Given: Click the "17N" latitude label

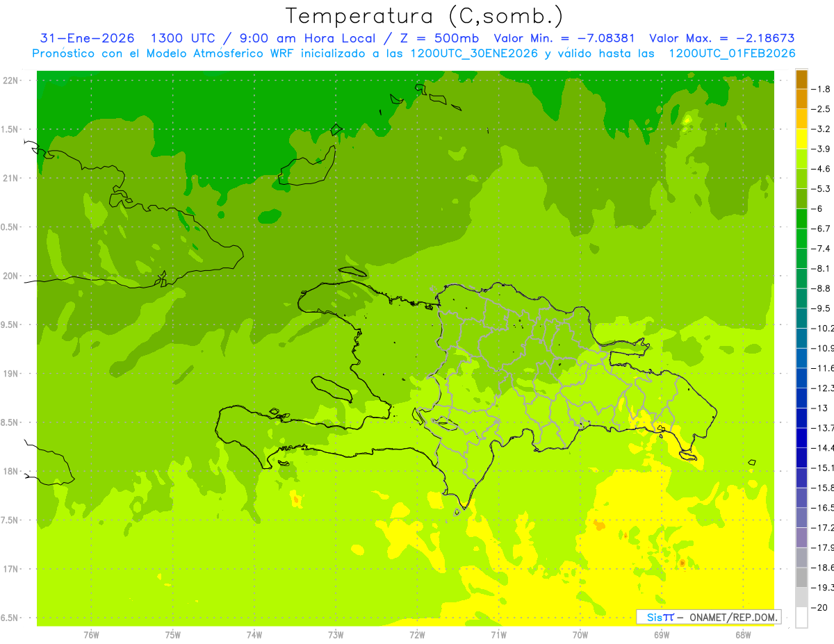Looking at the screenshot, I should 10,569.
